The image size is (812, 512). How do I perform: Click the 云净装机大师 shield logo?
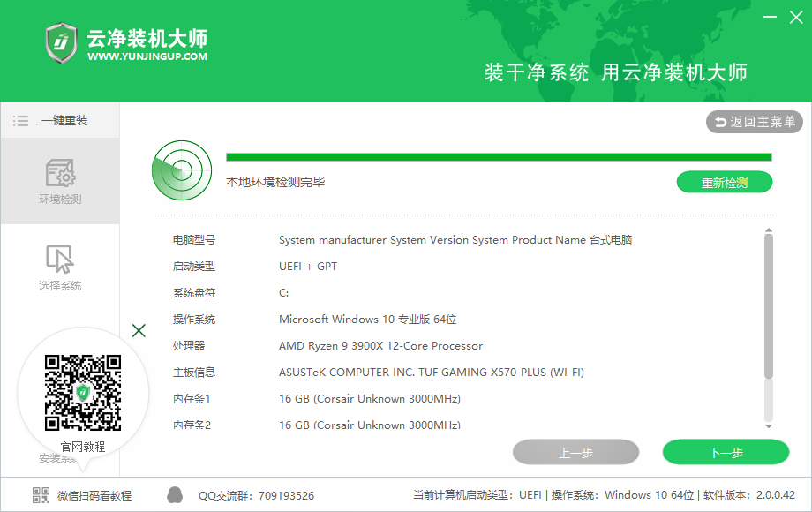pyautogui.click(x=61, y=42)
